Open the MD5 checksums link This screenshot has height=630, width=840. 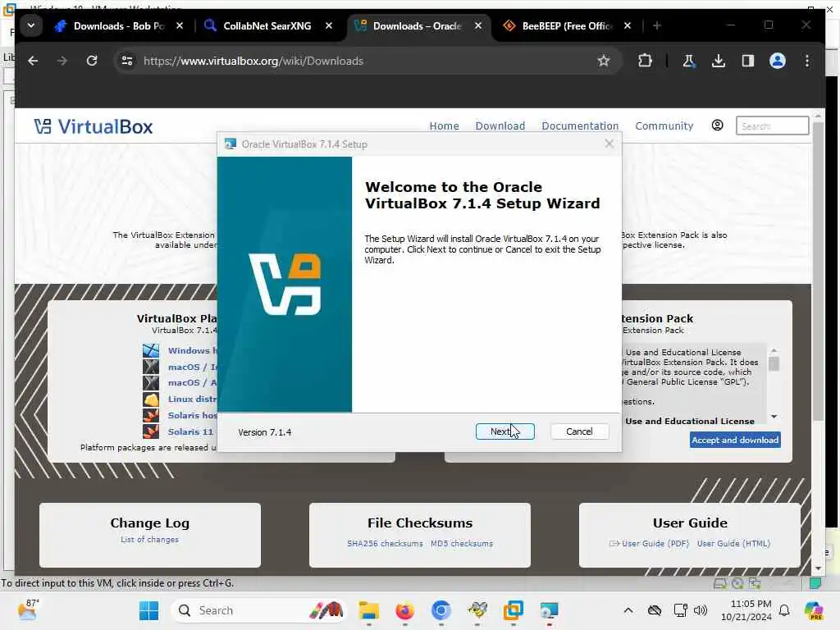[461, 543]
